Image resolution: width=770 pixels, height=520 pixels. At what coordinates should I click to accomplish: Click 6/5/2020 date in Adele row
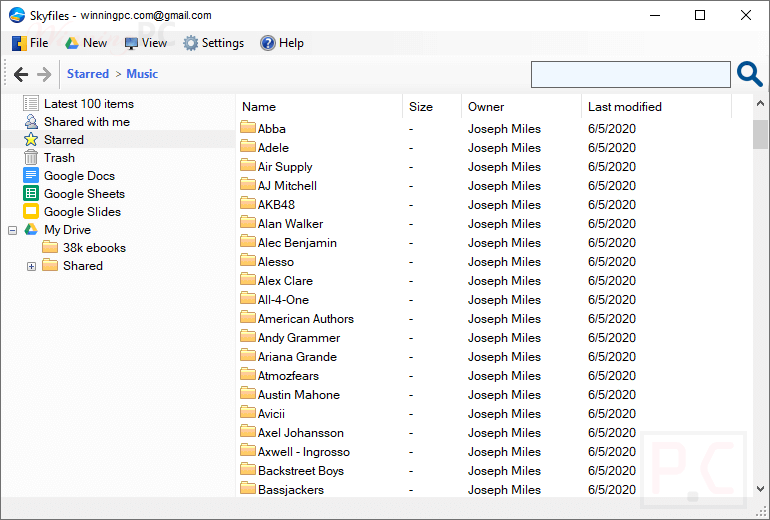(x=612, y=147)
